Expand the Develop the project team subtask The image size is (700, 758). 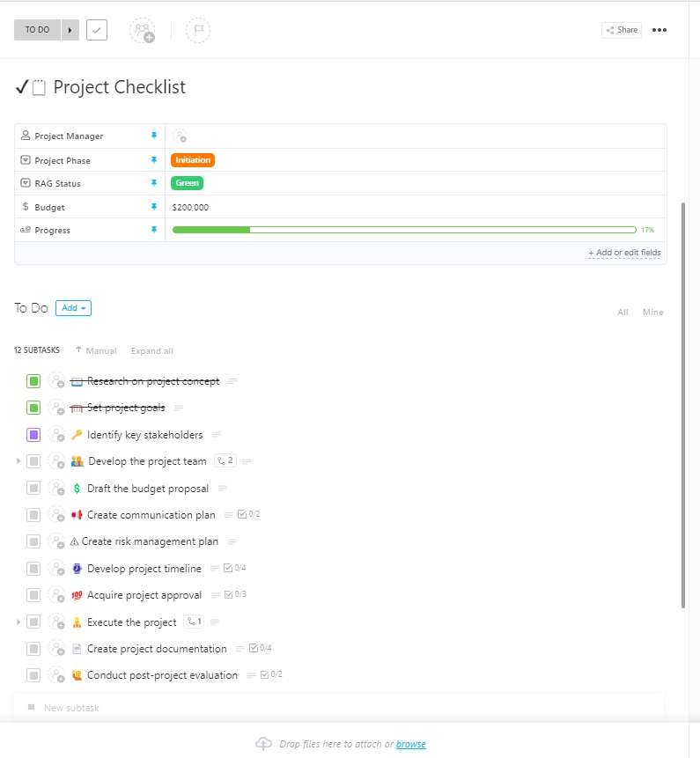click(x=19, y=461)
